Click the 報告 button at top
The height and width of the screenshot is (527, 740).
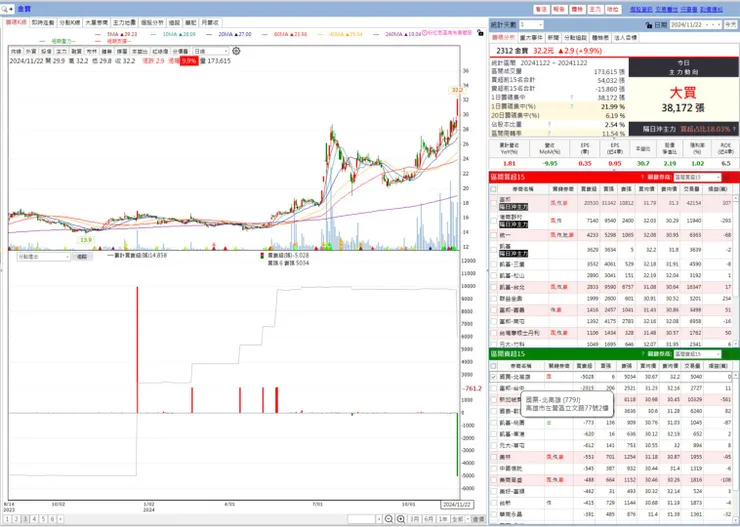[x=559, y=9]
